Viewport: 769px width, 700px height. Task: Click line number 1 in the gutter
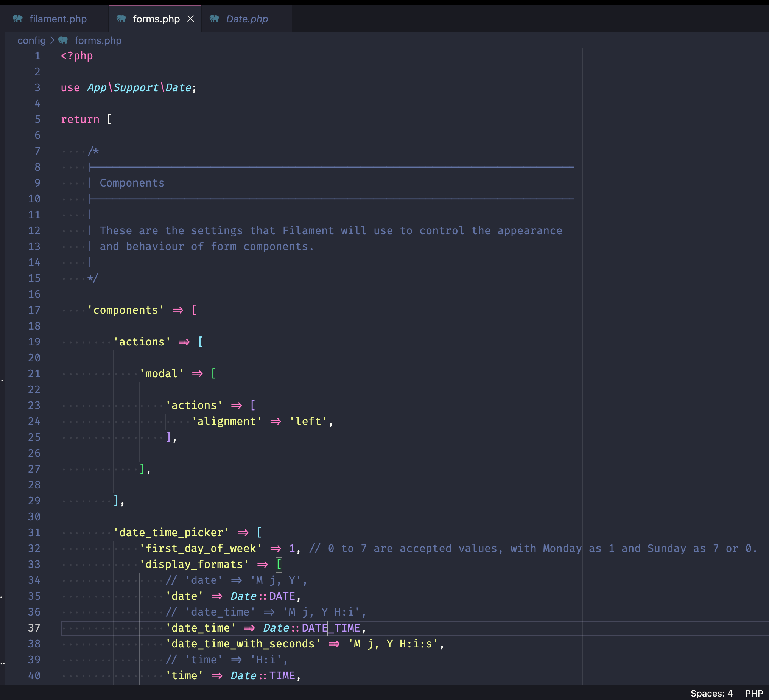(x=37, y=56)
